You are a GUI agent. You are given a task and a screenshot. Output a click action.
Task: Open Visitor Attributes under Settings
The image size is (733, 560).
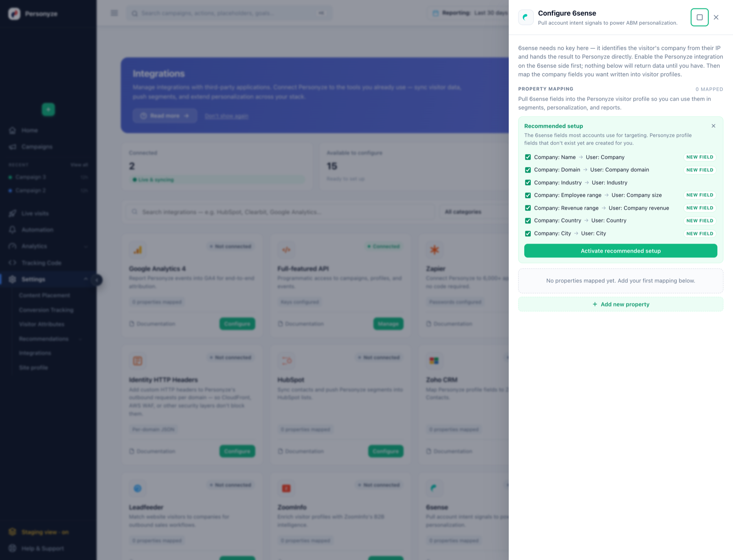tap(42, 324)
